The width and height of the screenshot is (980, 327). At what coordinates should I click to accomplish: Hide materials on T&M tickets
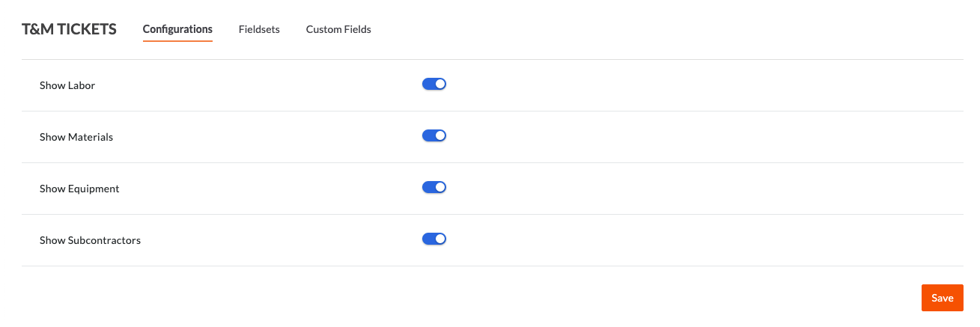click(434, 136)
